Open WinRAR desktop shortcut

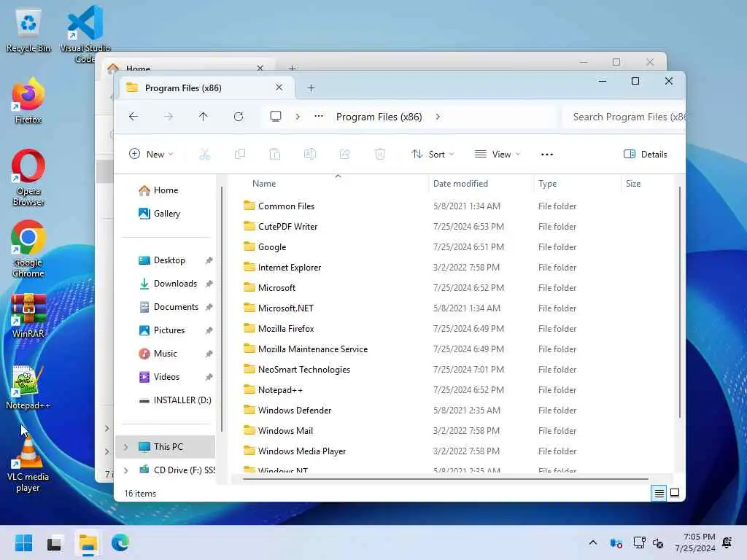click(28, 316)
